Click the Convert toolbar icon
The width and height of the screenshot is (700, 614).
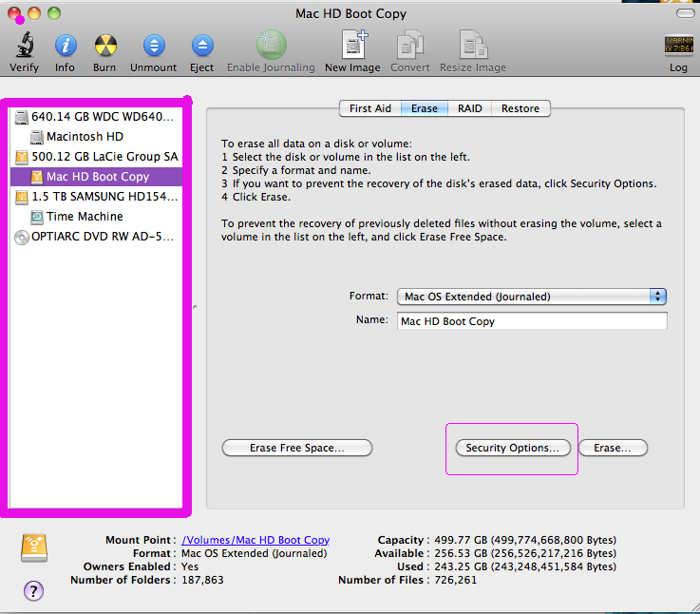tap(409, 45)
